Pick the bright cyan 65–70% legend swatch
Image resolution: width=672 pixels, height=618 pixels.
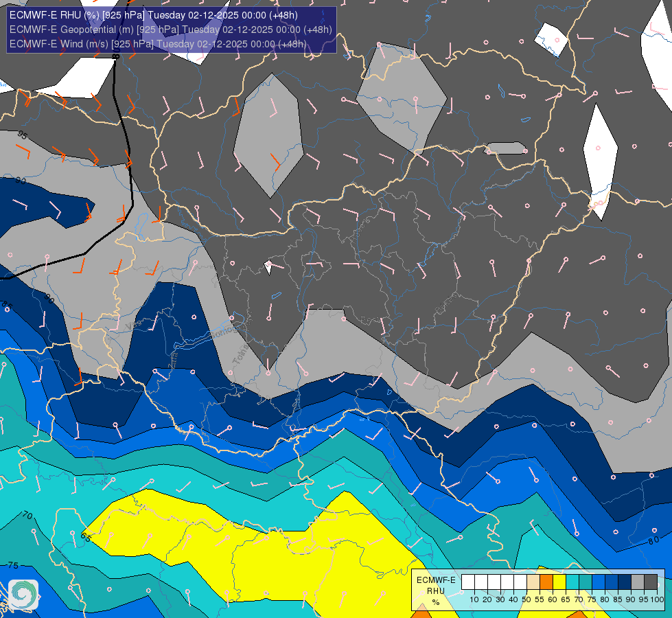(x=572, y=582)
